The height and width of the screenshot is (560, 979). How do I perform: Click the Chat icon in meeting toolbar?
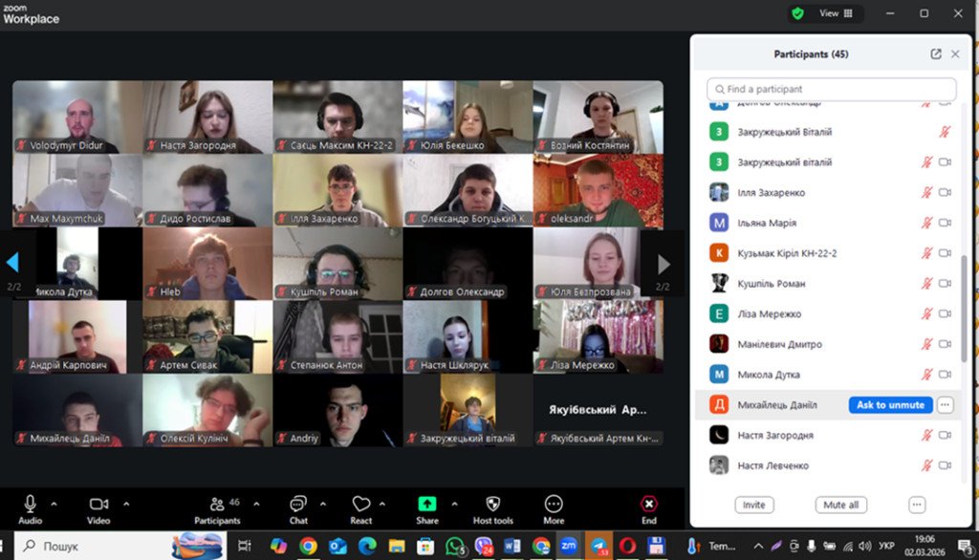[298, 504]
